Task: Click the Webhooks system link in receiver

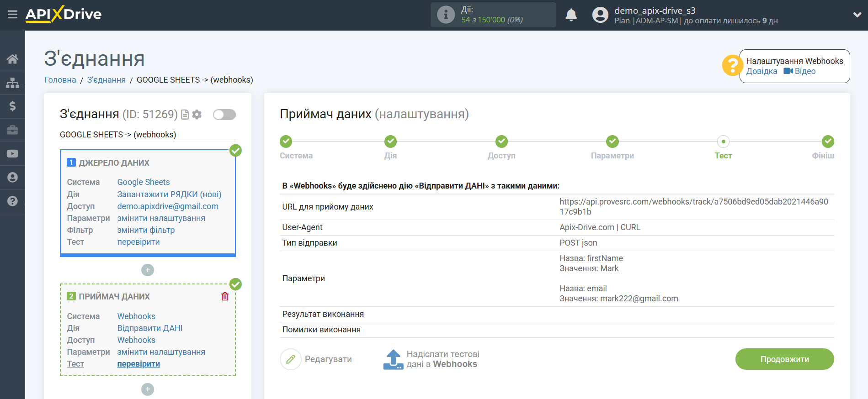Action: [136, 316]
